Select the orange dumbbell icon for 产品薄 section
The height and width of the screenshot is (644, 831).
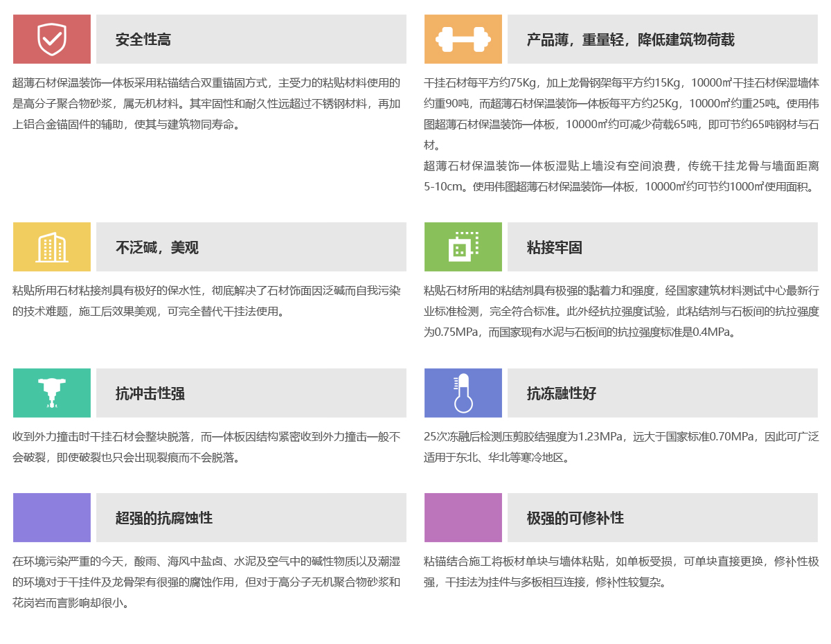(463, 39)
